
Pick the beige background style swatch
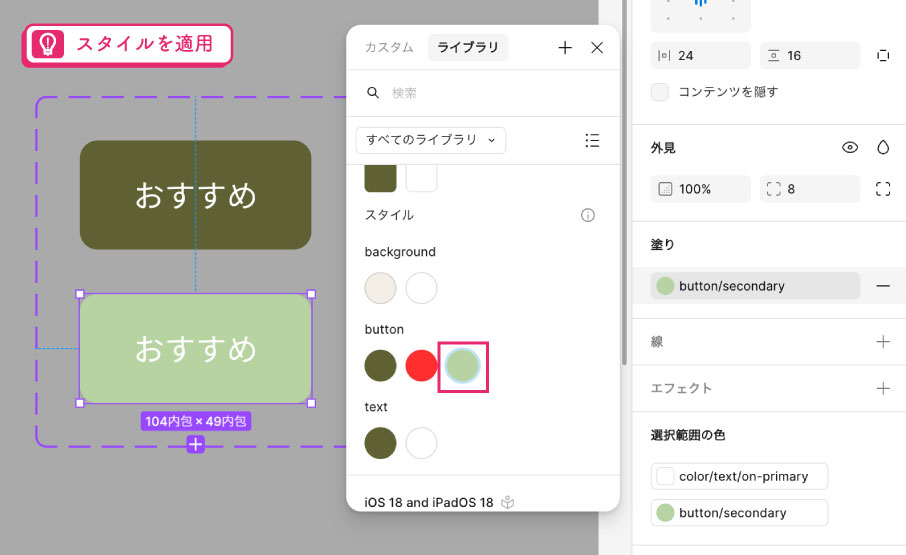(x=380, y=288)
